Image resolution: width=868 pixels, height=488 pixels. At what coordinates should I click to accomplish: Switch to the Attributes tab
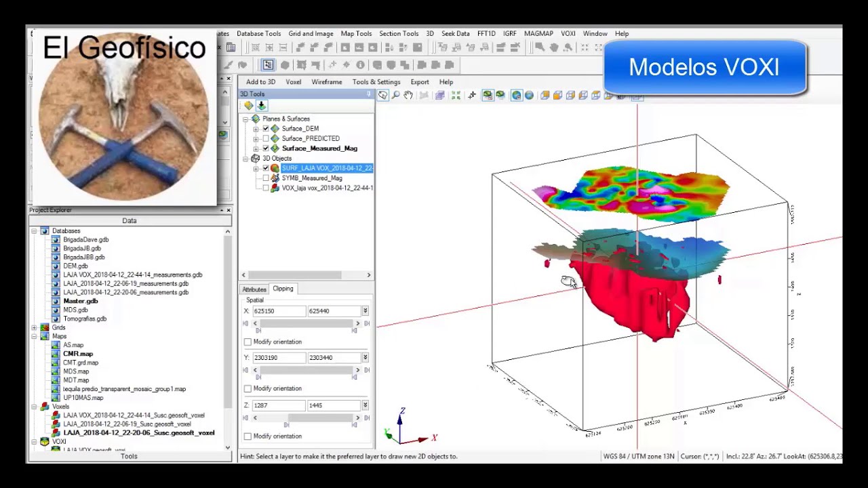point(254,289)
